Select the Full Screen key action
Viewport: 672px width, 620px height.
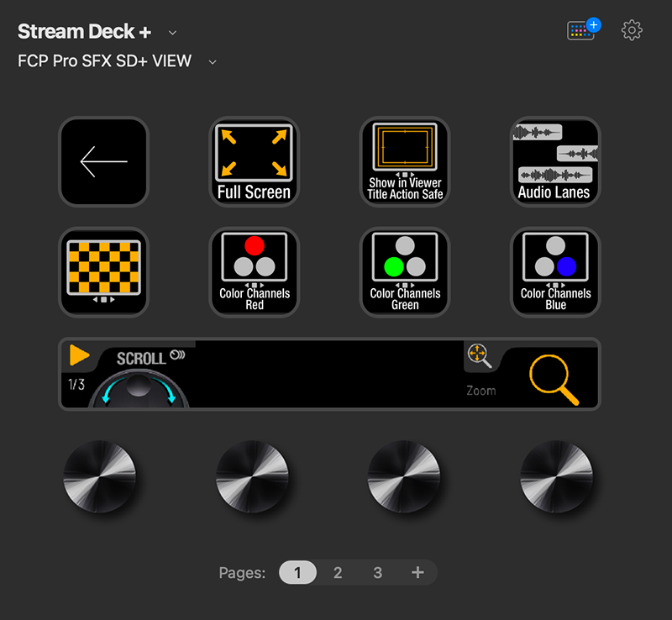coord(254,161)
